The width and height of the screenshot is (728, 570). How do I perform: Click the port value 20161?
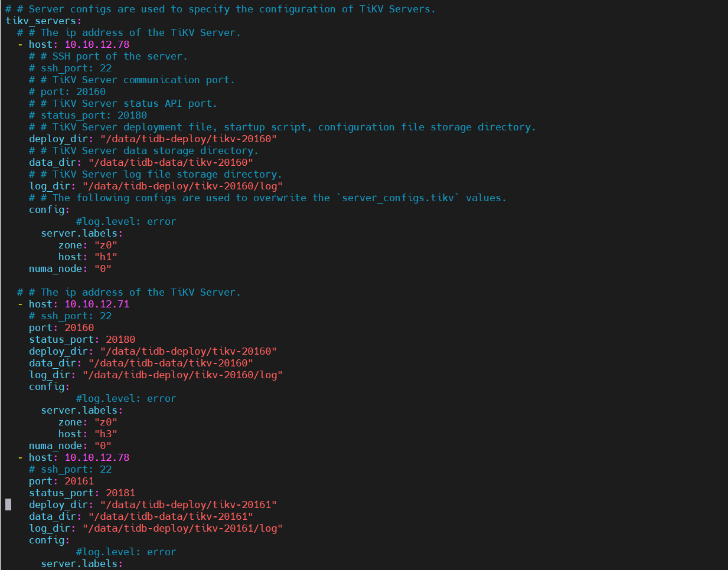[x=79, y=481]
